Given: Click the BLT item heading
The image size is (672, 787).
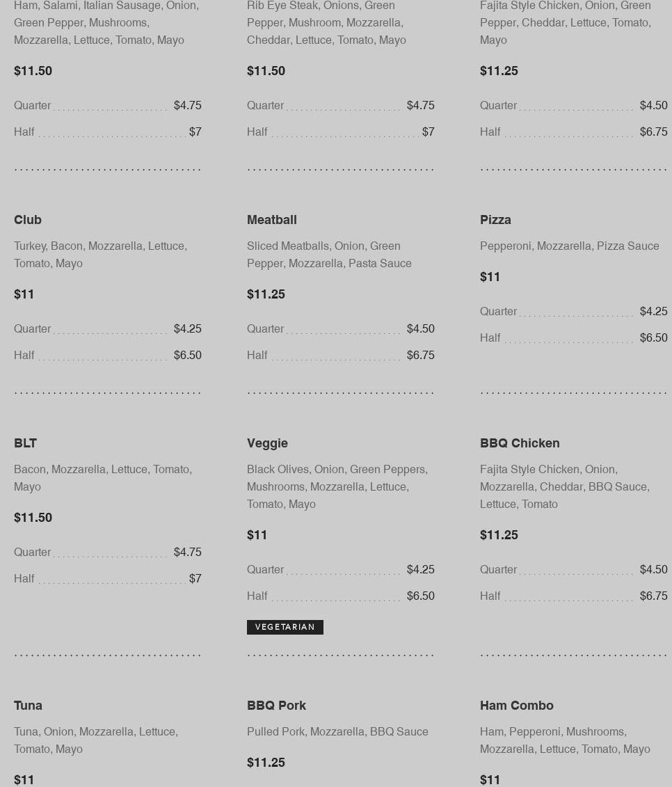Looking at the screenshot, I should pyautogui.click(x=25, y=443).
